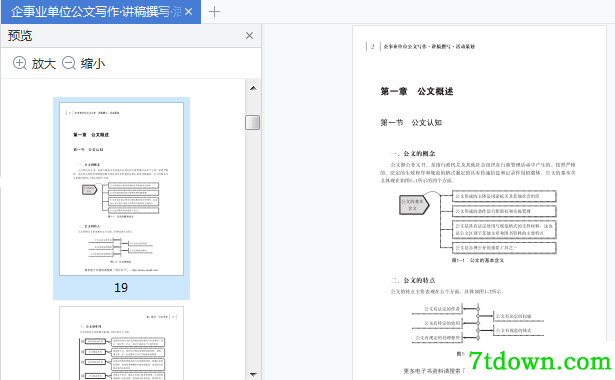Open a new tab with the plus button
This screenshot has height=380, width=615.
click(214, 12)
